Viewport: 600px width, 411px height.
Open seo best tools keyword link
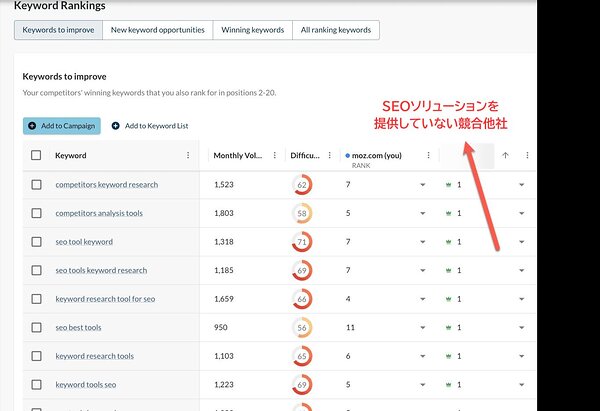(78, 328)
